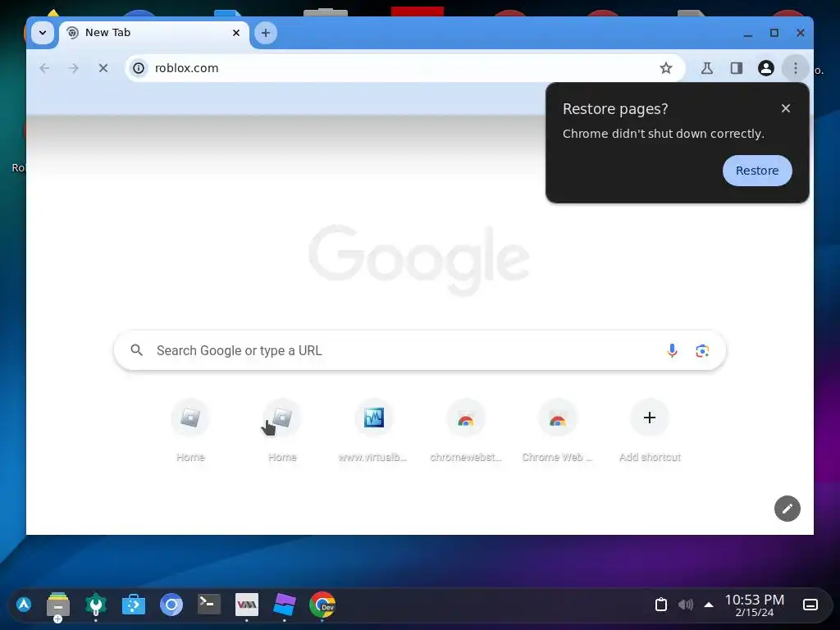This screenshot has height=630, width=840.
Task: Customize this page with pencil icon
Action: pos(787,509)
